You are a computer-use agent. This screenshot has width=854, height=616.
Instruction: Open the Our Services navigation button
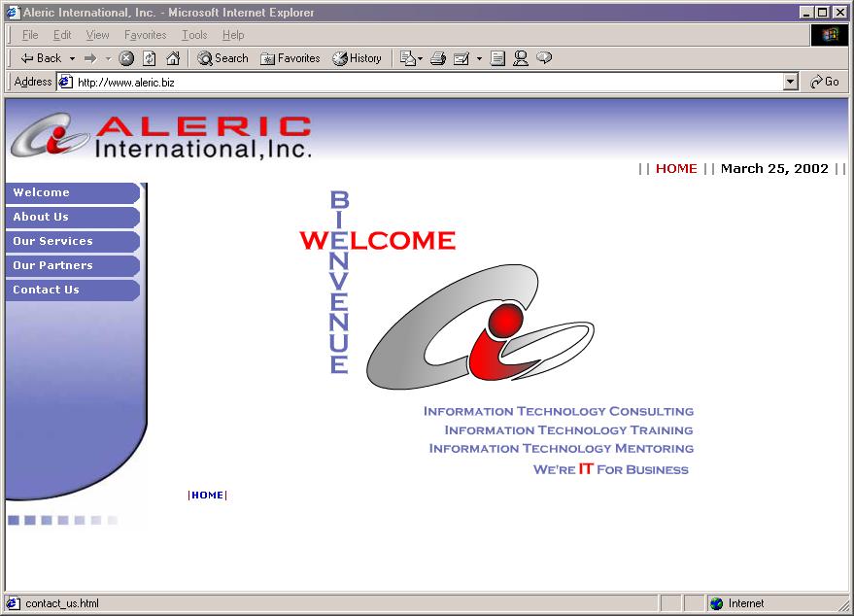[x=73, y=241]
